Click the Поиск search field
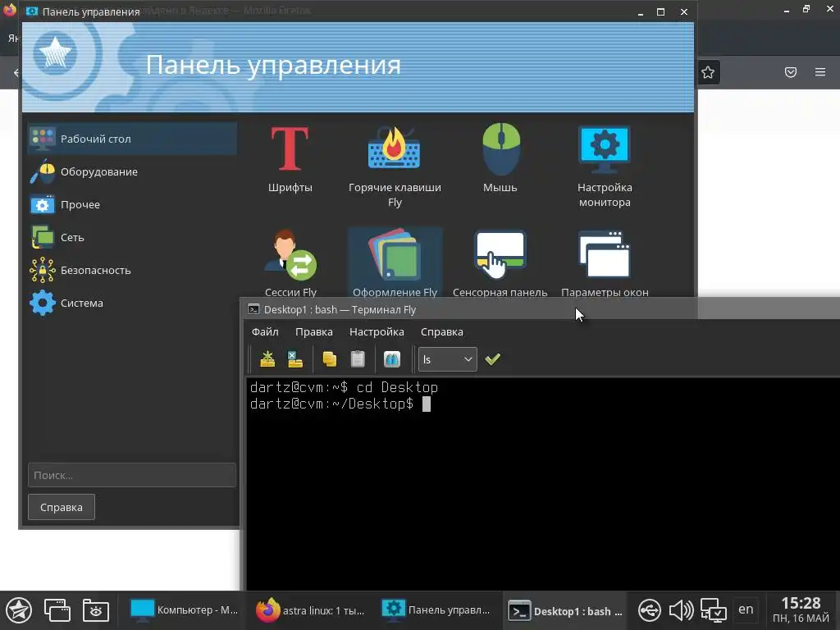 click(132, 475)
